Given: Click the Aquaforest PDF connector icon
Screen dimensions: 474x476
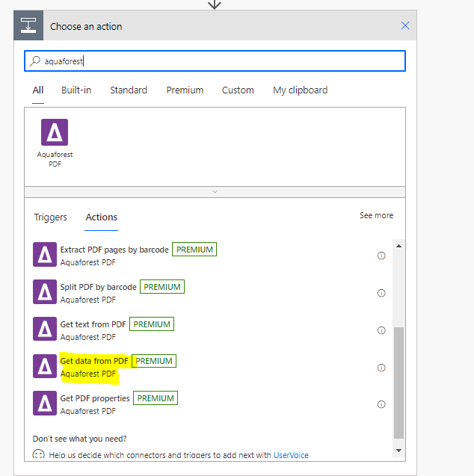Looking at the screenshot, I should 55,132.
